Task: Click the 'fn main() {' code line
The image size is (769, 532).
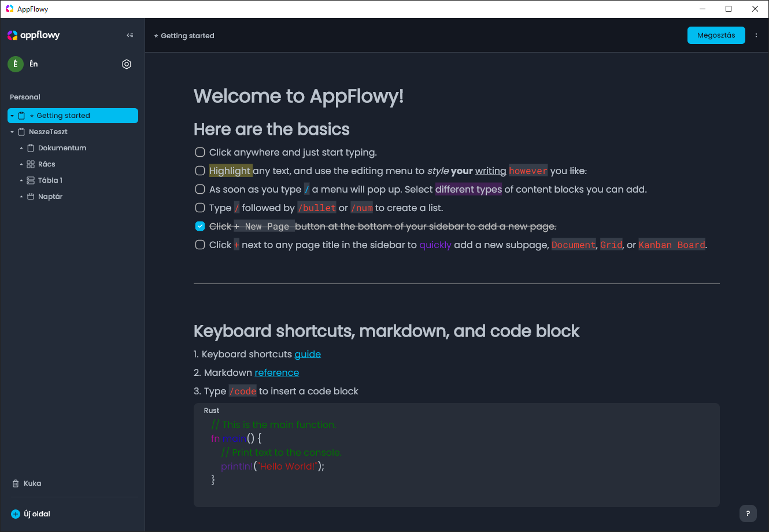Action: click(x=236, y=438)
